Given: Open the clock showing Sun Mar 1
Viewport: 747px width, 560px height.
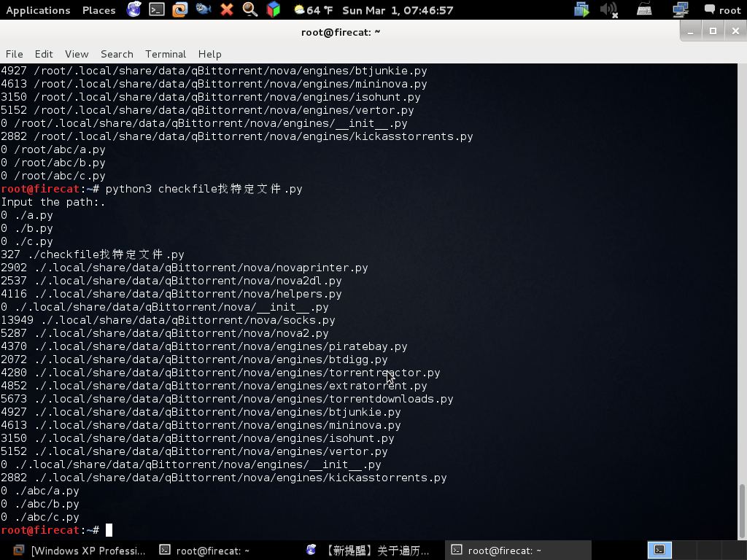Looking at the screenshot, I should coord(395,9).
